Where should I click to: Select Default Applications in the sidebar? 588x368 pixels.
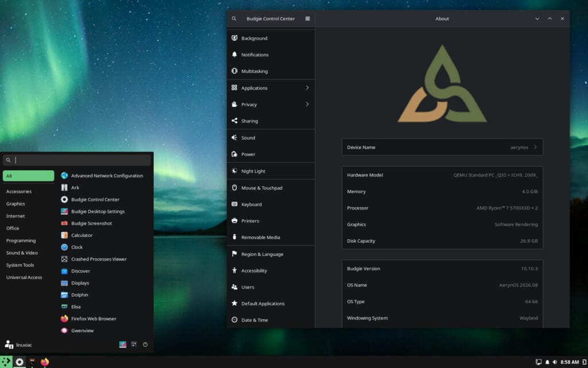[271, 304]
